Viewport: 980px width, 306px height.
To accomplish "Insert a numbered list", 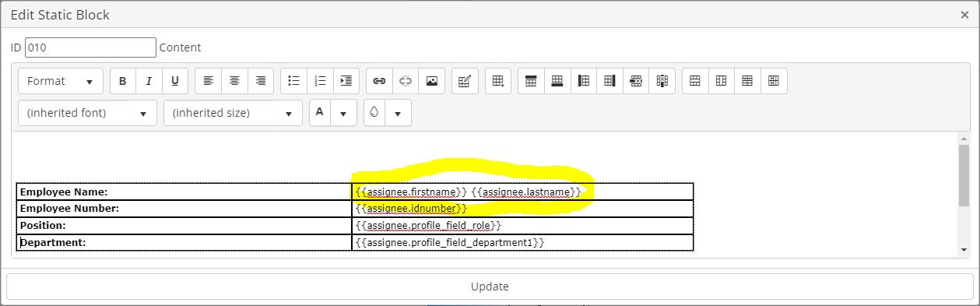I will coord(320,81).
